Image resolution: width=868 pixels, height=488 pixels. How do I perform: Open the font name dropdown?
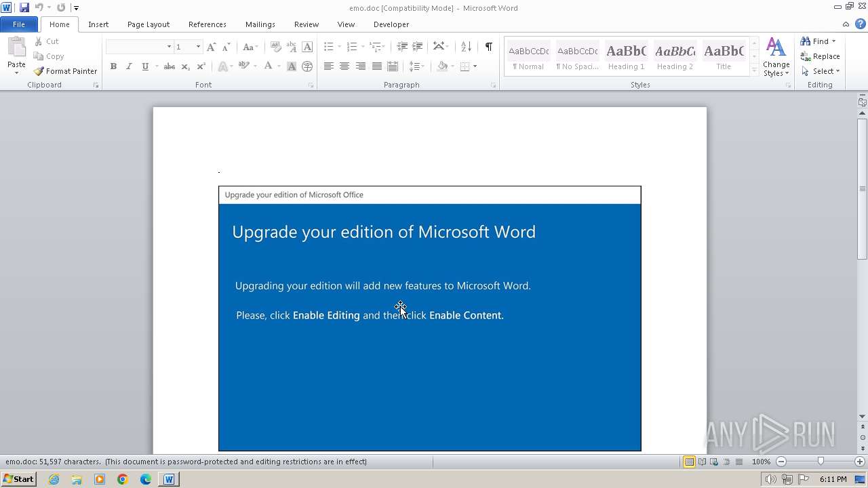[169, 47]
